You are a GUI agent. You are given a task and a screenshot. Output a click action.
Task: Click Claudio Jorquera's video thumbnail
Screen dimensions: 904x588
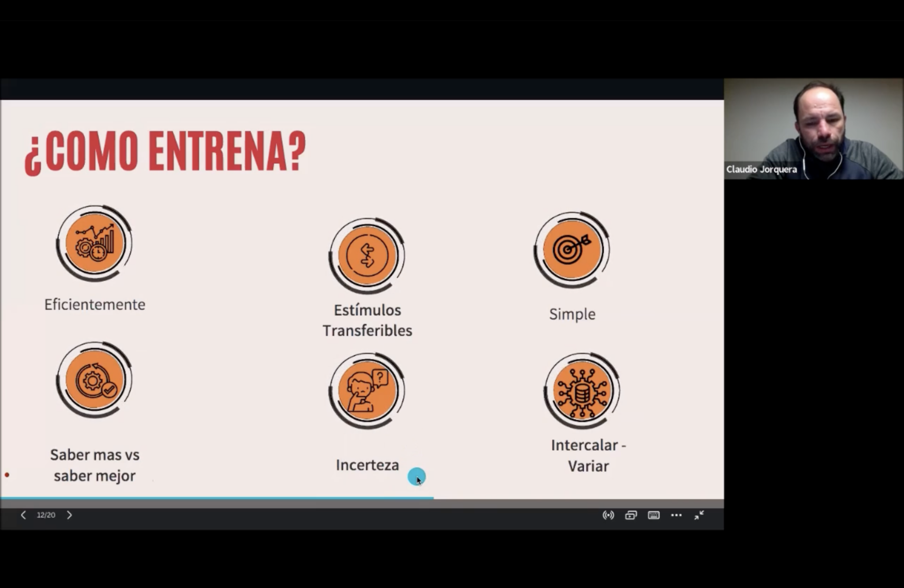click(x=814, y=129)
